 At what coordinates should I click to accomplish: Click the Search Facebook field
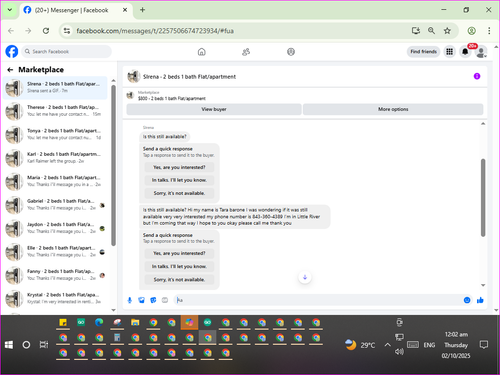[x=67, y=52]
